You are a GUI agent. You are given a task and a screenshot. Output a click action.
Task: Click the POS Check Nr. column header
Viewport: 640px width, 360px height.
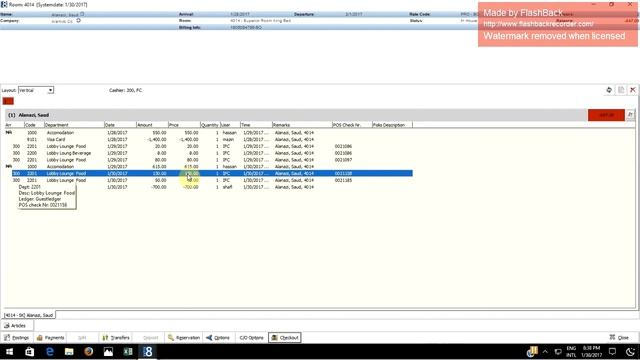coord(352,125)
